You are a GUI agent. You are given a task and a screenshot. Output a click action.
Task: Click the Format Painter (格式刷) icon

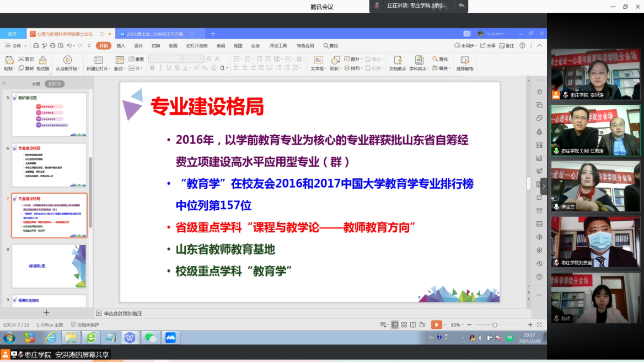coord(42,60)
